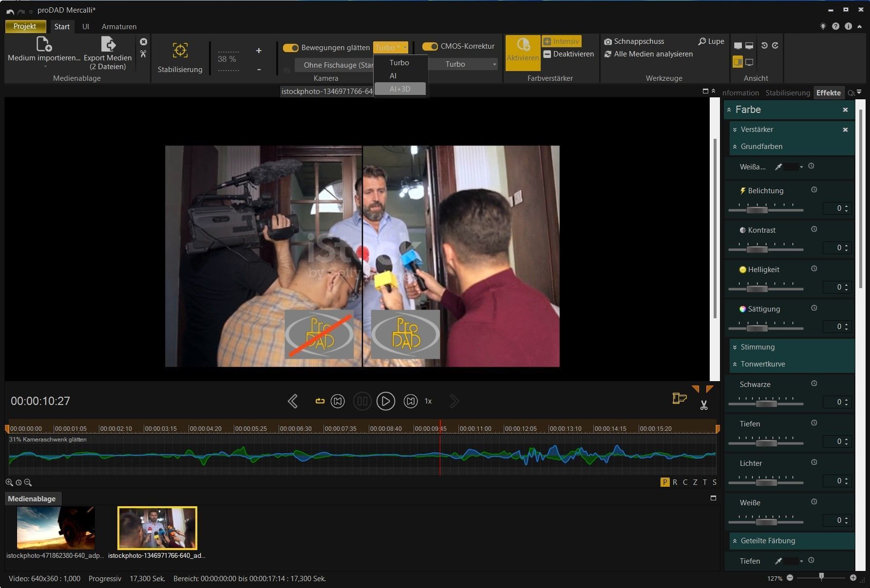Open the Lupe magnifier tool

point(711,41)
